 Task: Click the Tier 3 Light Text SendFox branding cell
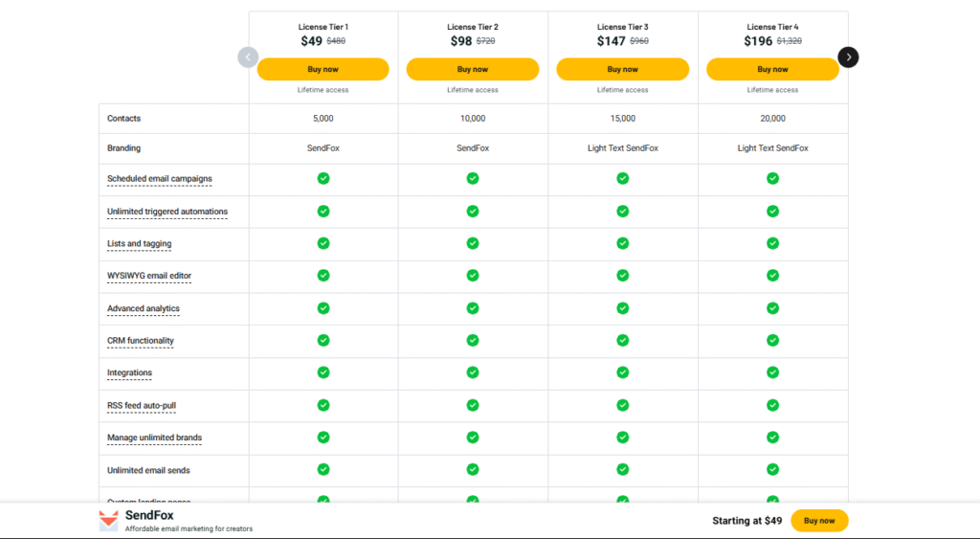point(622,148)
